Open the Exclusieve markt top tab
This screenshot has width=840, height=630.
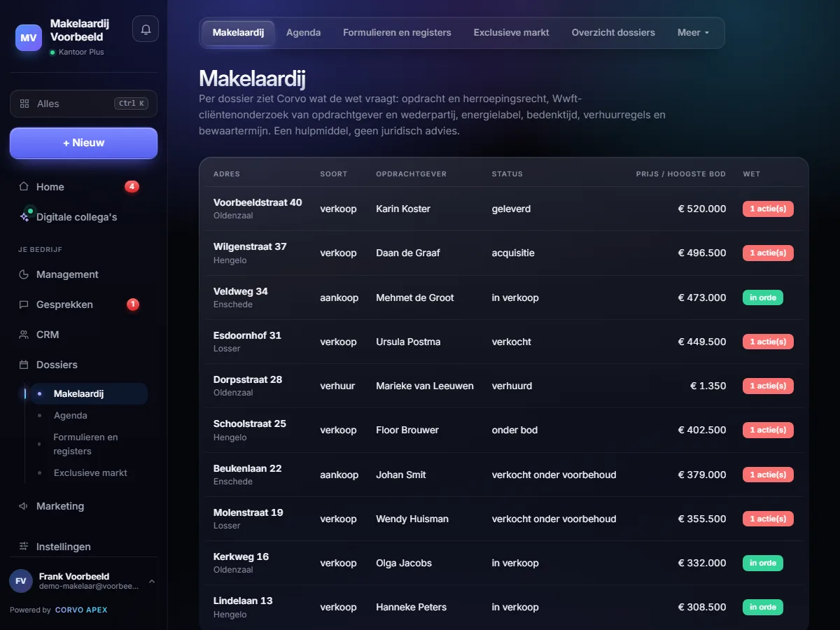click(x=511, y=33)
